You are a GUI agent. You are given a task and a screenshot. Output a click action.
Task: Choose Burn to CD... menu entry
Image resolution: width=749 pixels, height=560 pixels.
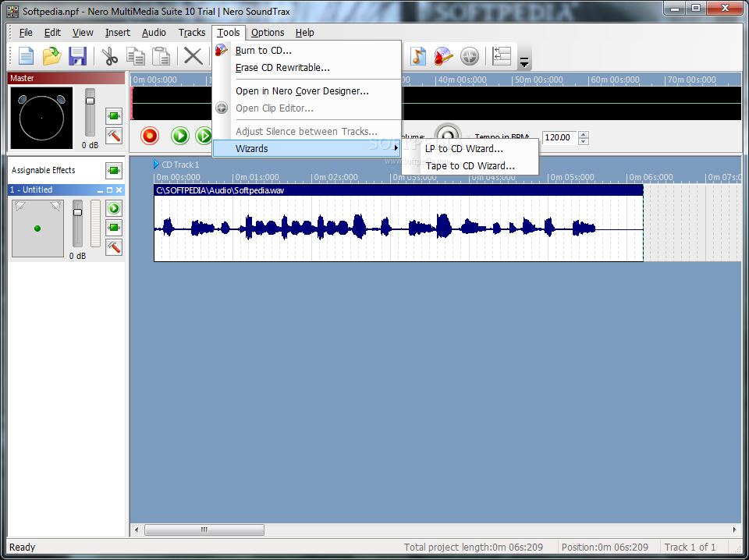click(306, 51)
